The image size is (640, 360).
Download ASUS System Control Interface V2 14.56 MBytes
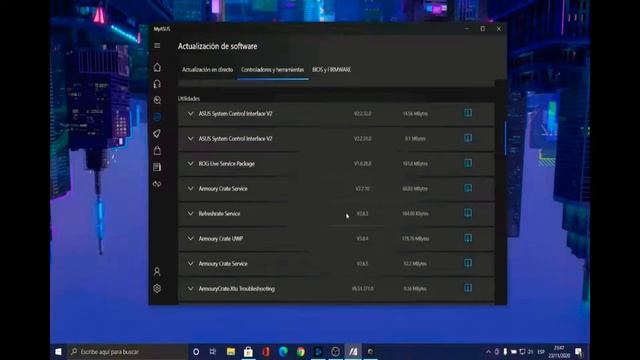pos(468,113)
